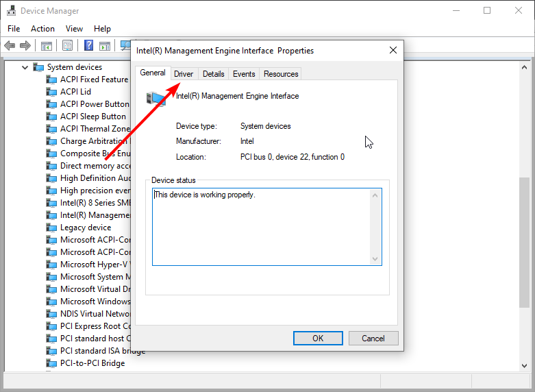Viewport: 535px width, 392px height.
Task: Maximize the Device Manager window
Action: [487, 10]
